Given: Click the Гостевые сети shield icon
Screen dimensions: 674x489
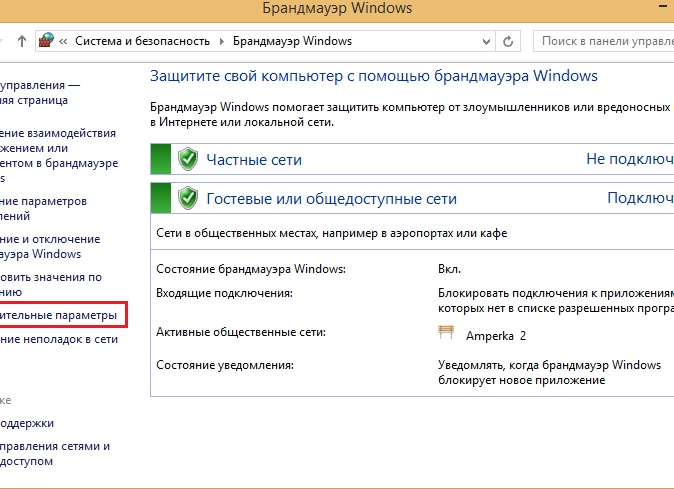Looking at the screenshot, I should (x=188, y=198).
